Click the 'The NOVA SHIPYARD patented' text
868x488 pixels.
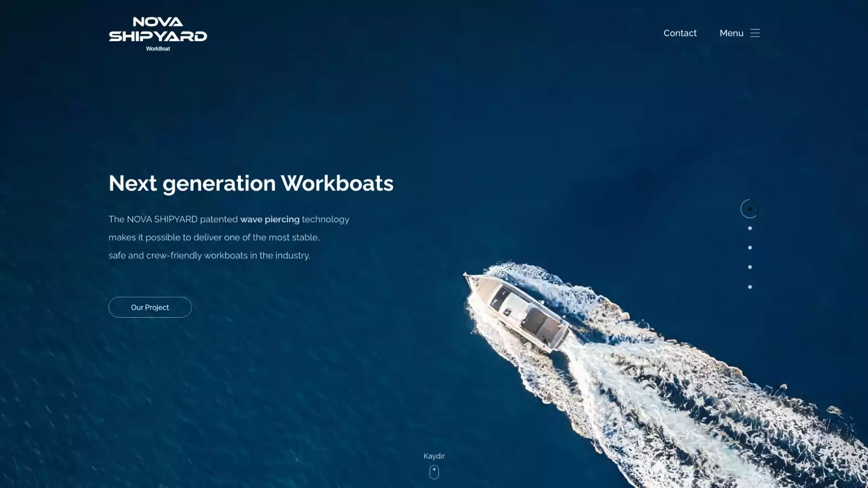point(173,219)
